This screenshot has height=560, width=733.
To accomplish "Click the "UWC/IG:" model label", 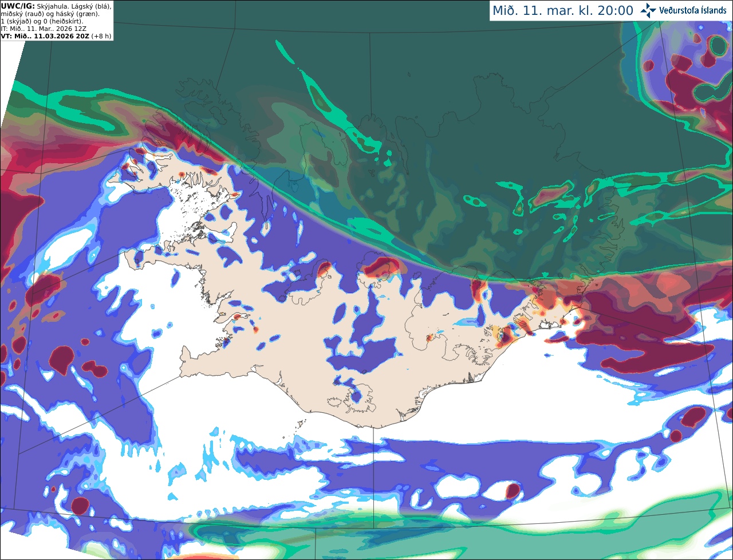I will click(18, 6).
